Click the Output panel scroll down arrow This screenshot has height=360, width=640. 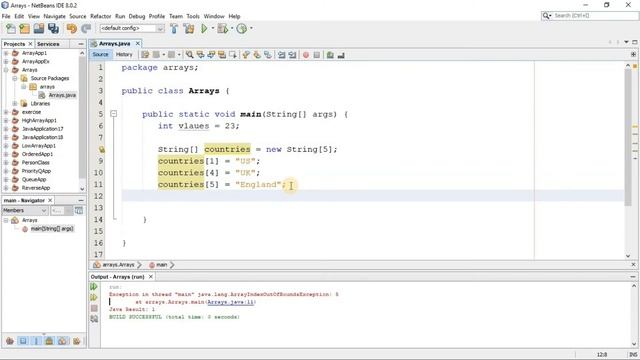pos(634,344)
